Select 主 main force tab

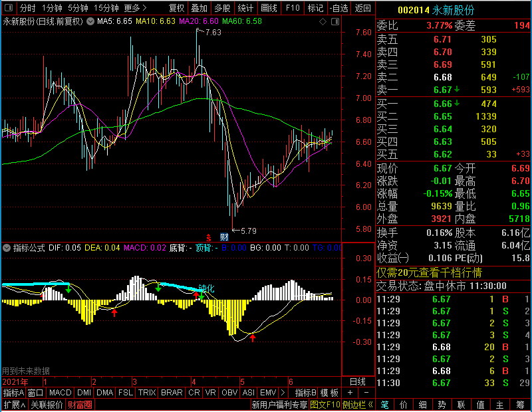(x=500, y=405)
